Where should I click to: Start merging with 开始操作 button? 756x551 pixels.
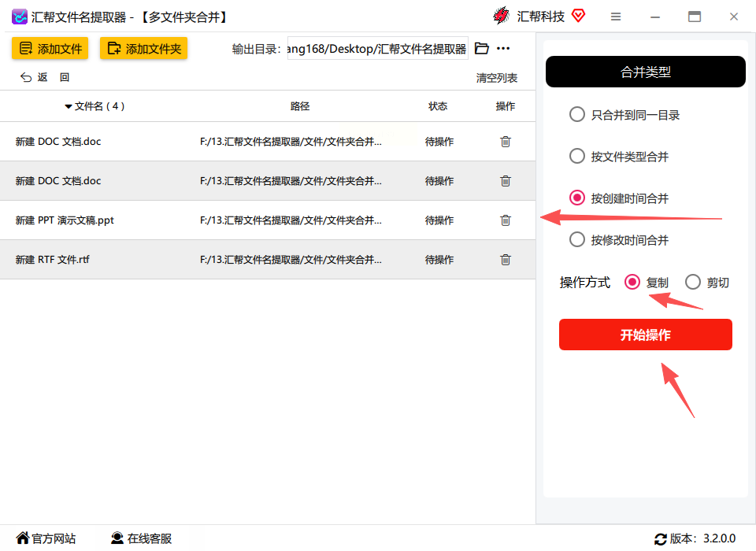tap(646, 335)
